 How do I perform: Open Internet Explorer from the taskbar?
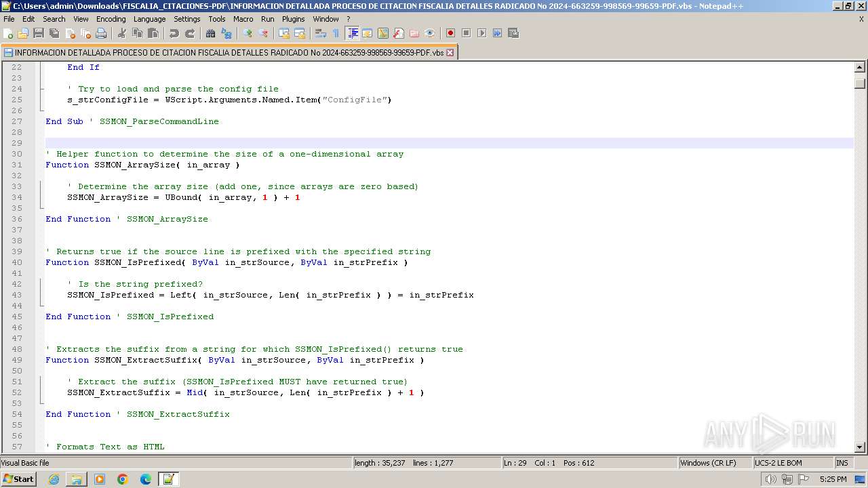[x=54, y=479]
